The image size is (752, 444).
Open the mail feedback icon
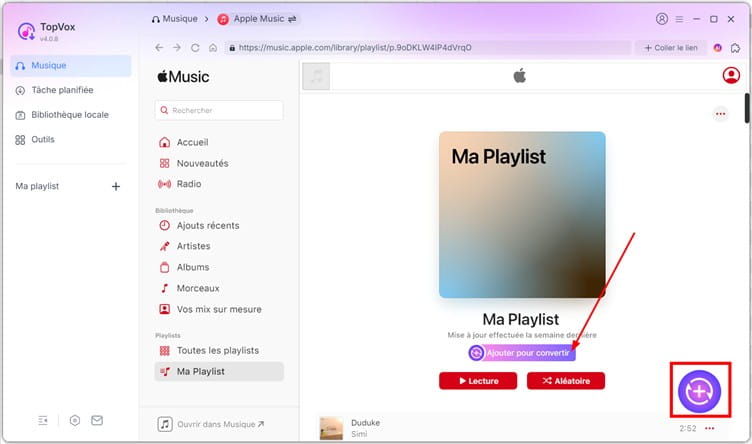[x=97, y=421]
